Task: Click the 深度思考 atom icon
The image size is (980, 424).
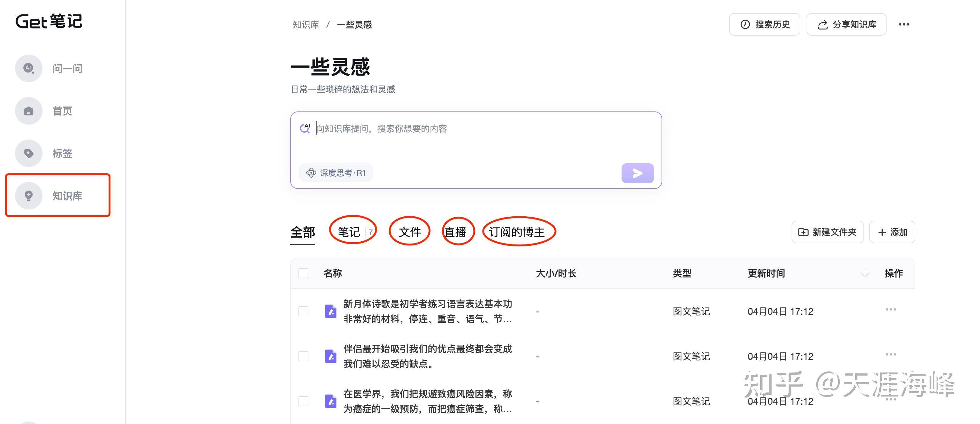Action: click(x=311, y=173)
